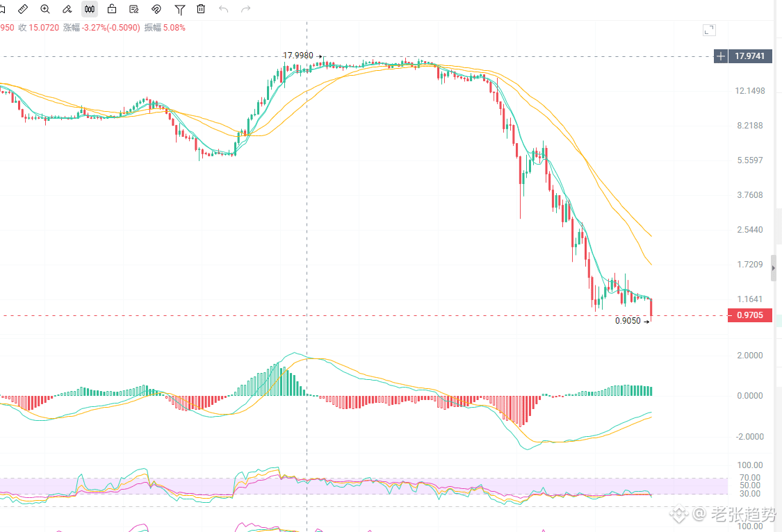
Task: Activate the zoom-in magnifier tool
Action: click(45, 9)
